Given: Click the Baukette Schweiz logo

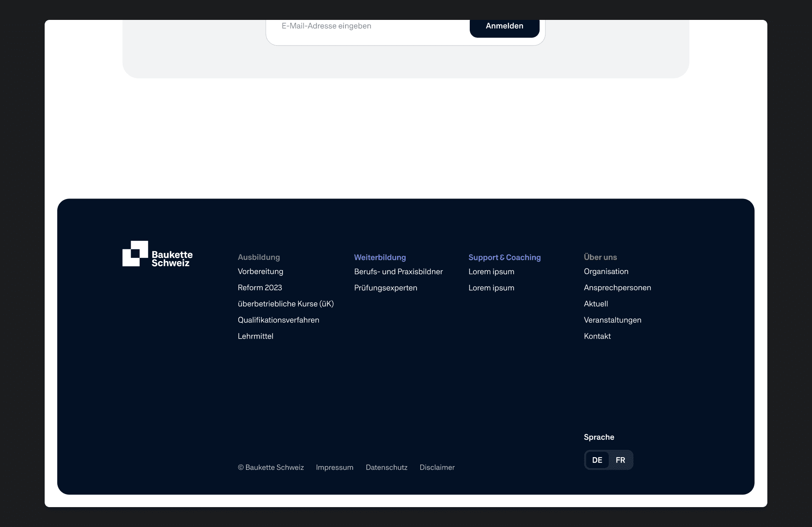Looking at the screenshot, I should [158, 254].
